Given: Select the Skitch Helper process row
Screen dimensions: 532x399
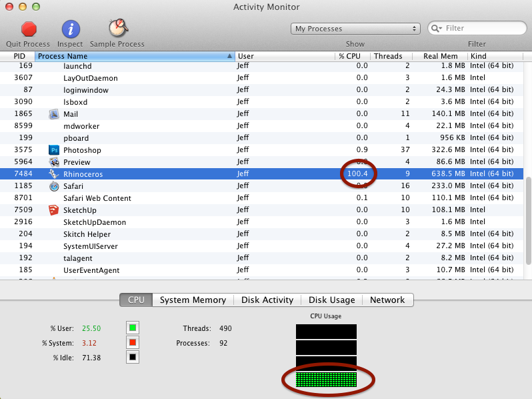Looking at the screenshot, I should pyautogui.click(x=261, y=234).
